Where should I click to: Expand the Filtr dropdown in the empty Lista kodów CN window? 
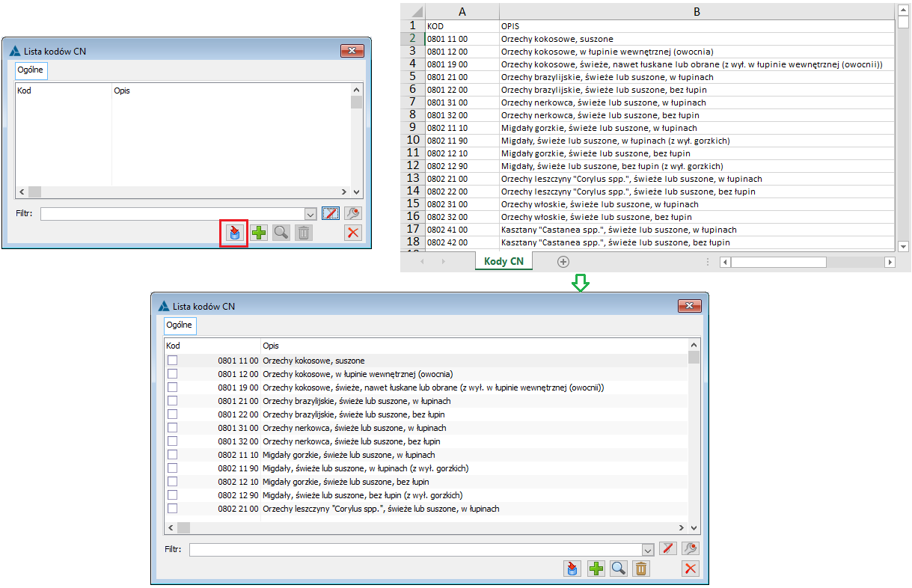click(311, 213)
